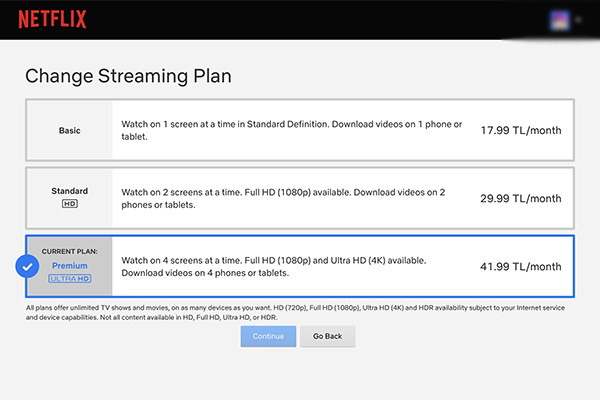600x400 pixels.
Task: Click the CURRENT PLAN label
Action: coord(70,251)
